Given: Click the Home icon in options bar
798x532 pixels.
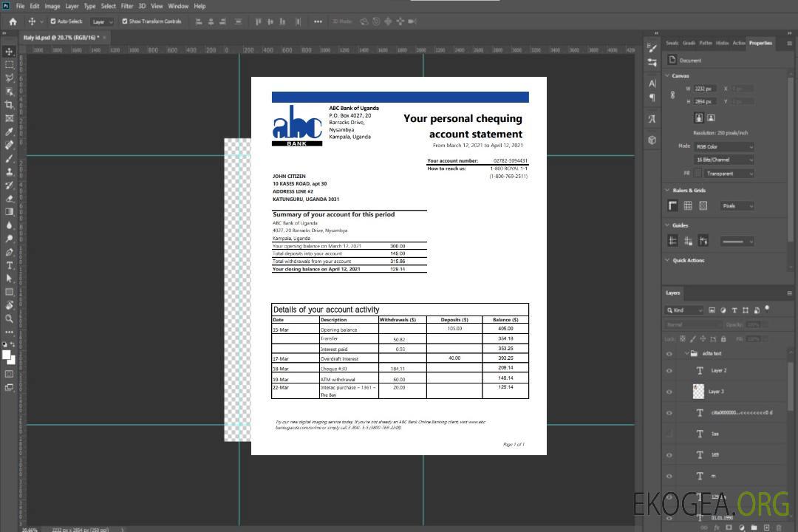Looking at the screenshot, I should (x=13, y=21).
